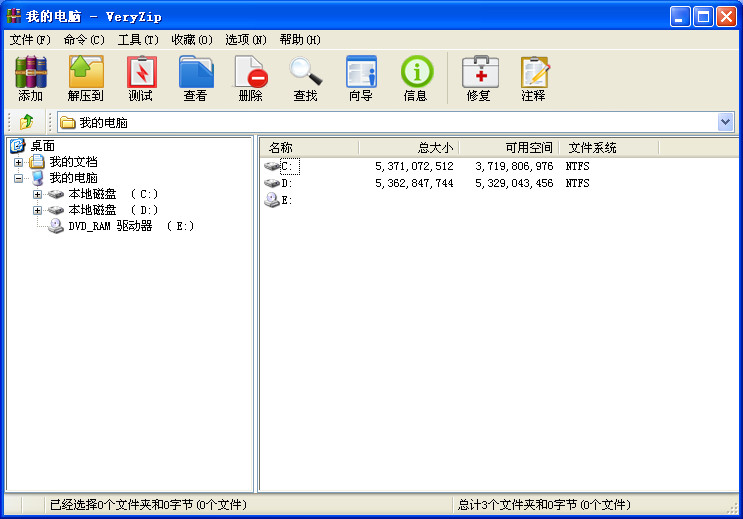This screenshot has height=519, width=743.
Task: Collapse 我的电脑 tree node
Action: pos(18,179)
